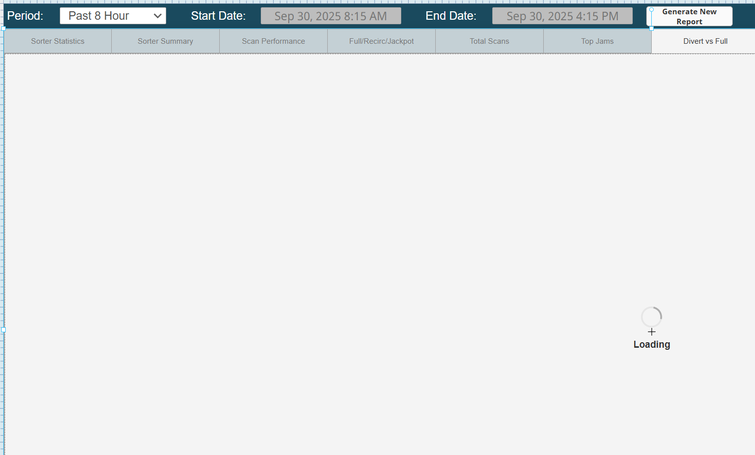This screenshot has height=455, width=755.
Task: Click the Period label
Action: tap(25, 16)
